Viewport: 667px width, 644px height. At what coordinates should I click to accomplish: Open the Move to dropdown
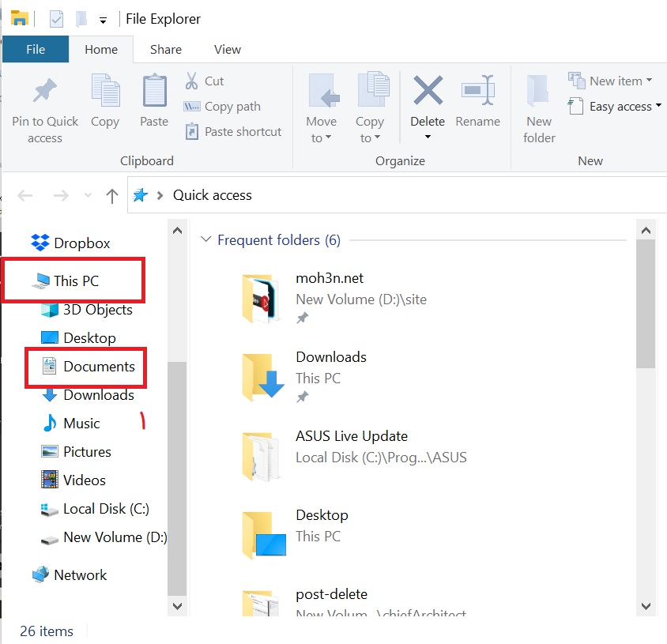coord(321,130)
